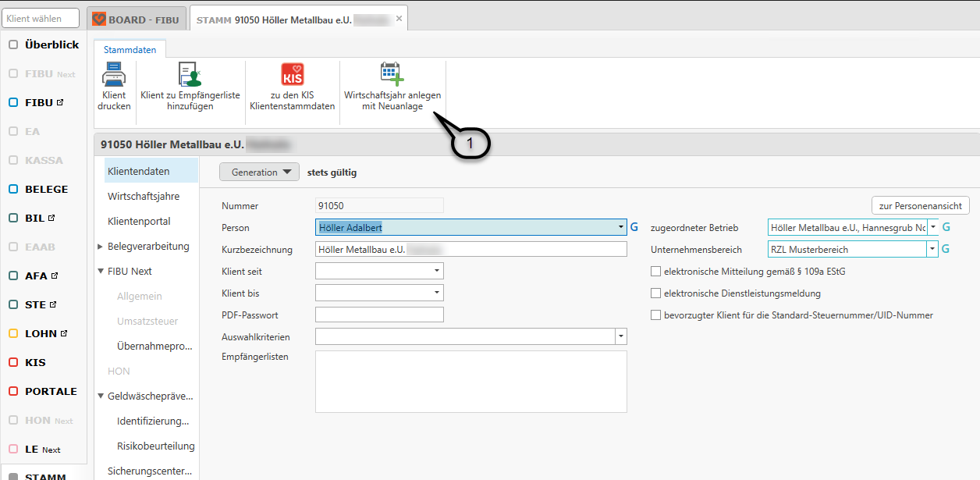Viewport: 980px width, 480px height.
Task: Check bevorzugter Klient für Standard-Steuernummer
Action: [655, 315]
